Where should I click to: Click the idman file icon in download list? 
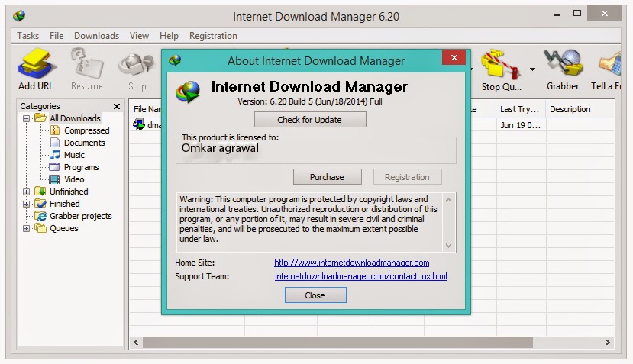pyautogui.click(x=138, y=124)
